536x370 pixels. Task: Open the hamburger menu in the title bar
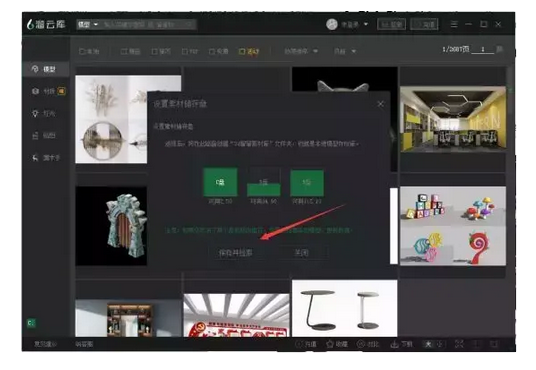[x=454, y=24]
